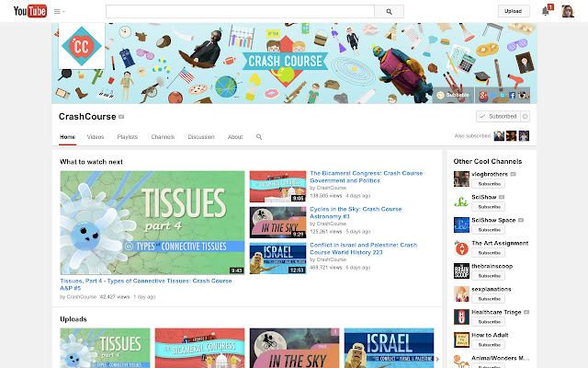Open the Instagram icon in the banner

click(522, 96)
